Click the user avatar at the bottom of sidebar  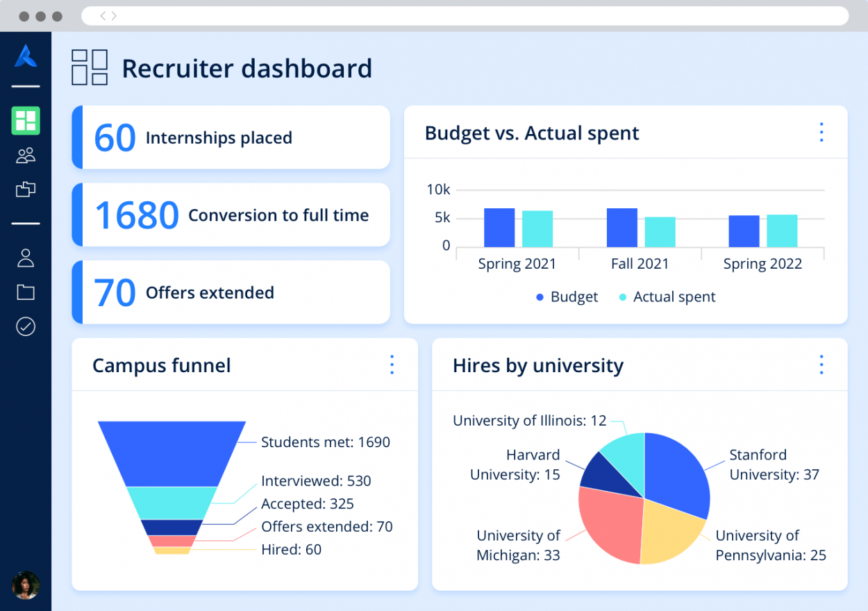tap(26, 585)
